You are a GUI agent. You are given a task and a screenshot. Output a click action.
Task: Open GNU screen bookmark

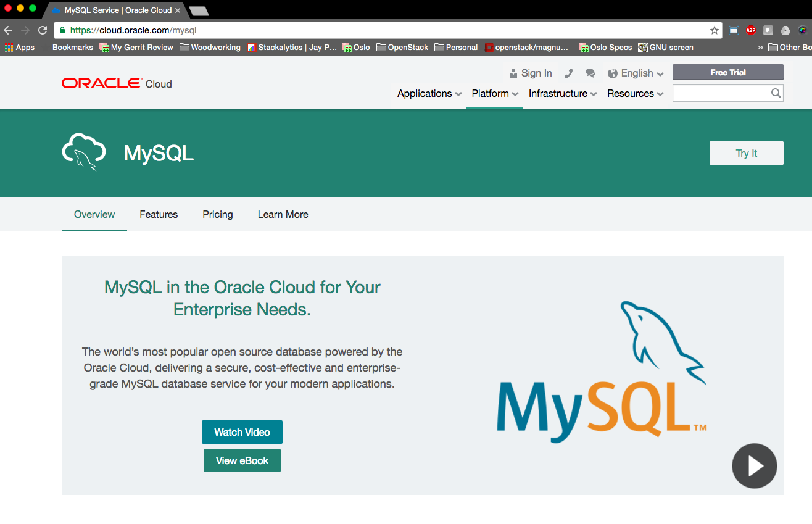coord(666,48)
